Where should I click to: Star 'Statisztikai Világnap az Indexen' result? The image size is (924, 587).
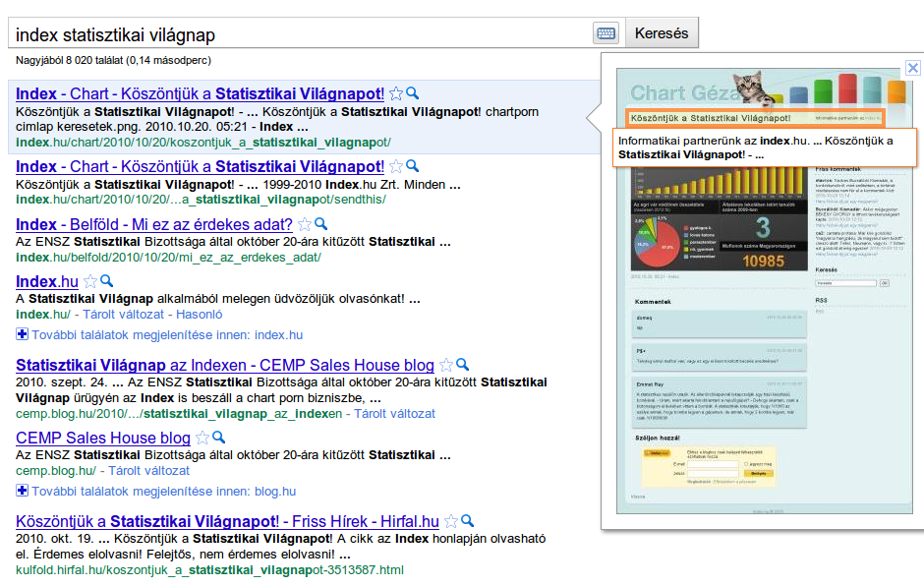click(x=446, y=366)
